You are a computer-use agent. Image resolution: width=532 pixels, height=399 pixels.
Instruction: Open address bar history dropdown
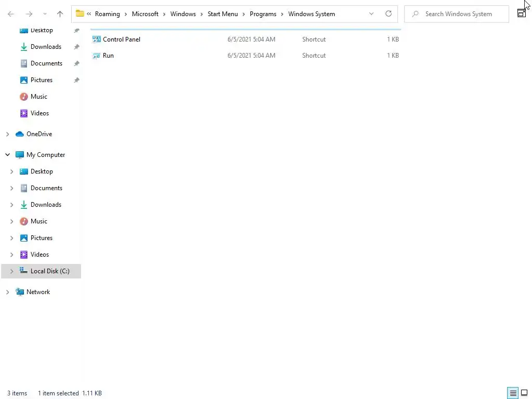coord(371,14)
